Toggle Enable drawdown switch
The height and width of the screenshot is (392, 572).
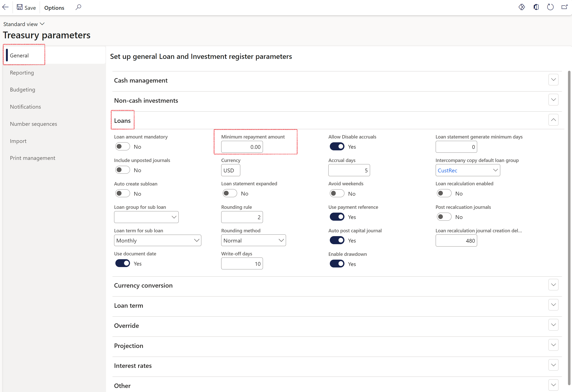(337, 264)
